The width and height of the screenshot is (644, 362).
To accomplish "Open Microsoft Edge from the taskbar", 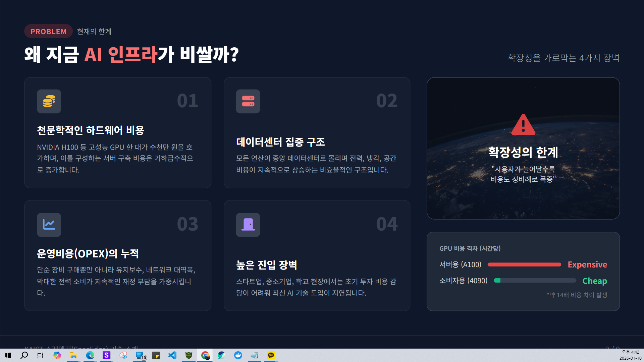I will click(90, 355).
